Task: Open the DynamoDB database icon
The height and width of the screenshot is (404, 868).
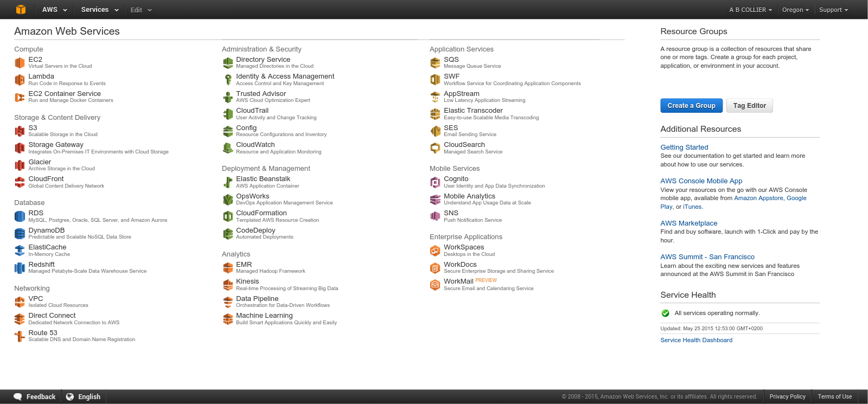Action: coord(20,234)
